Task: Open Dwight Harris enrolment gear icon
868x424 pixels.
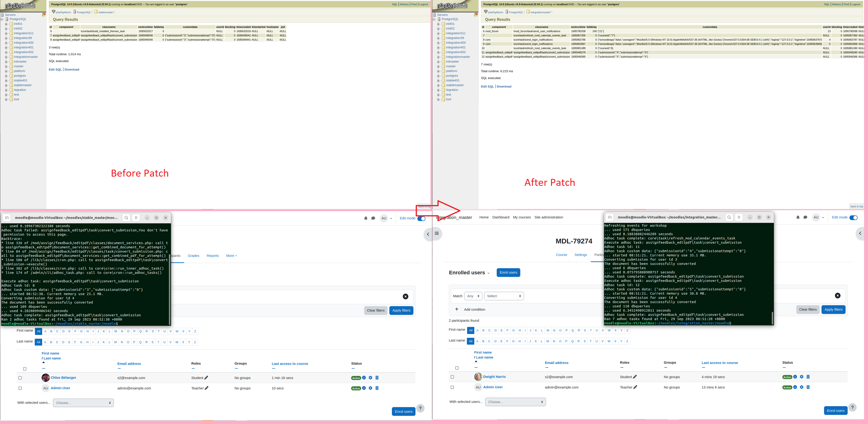Action: coord(802,377)
